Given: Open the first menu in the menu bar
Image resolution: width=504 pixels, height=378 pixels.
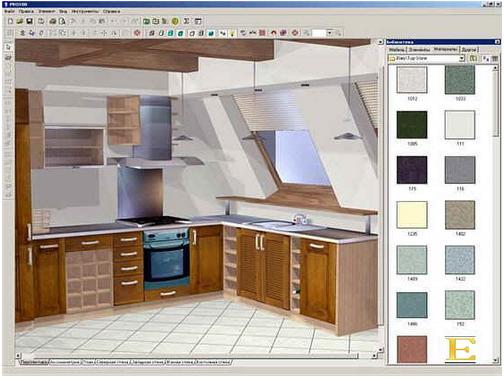Looking at the screenshot, I should click(9, 11).
